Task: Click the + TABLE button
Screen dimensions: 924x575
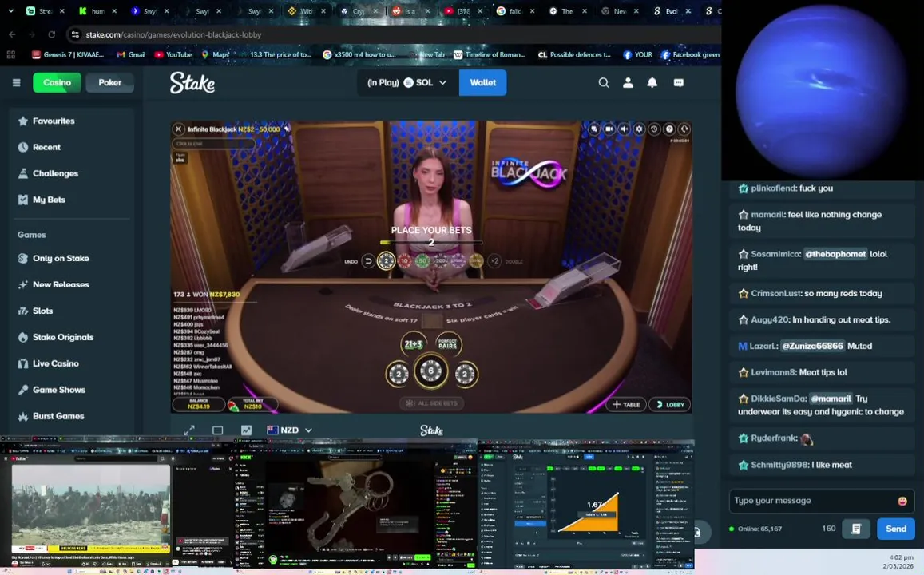Action: pos(626,405)
